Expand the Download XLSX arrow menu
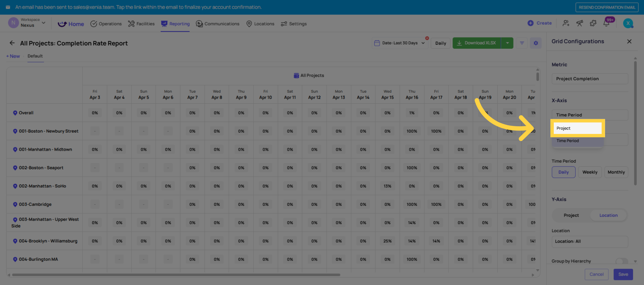The image size is (644, 285). click(507, 43)
